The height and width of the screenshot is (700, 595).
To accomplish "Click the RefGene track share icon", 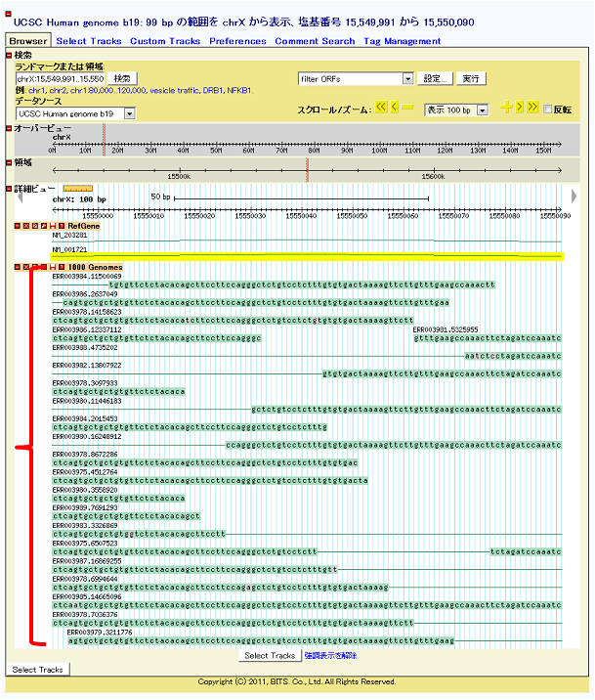I will pyautogui.click(x=35, y=226).
